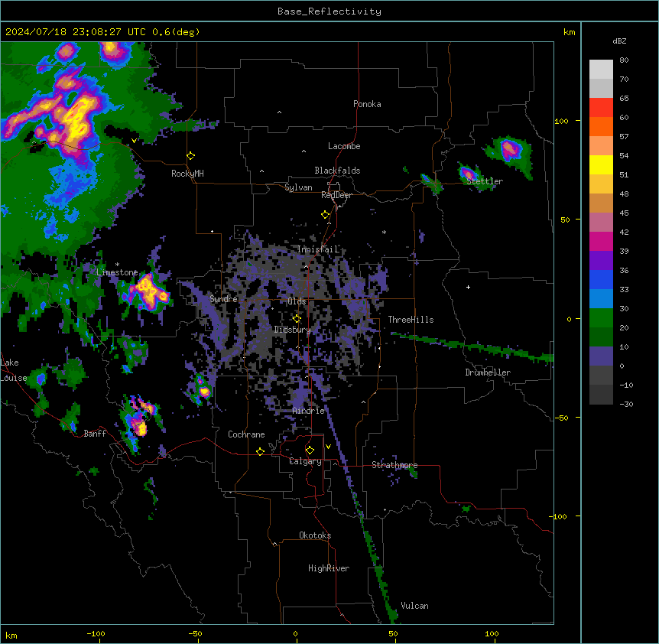659x644 pixels.
Task: Click the ThreeHills label
Action: click(x=411, y=320)
